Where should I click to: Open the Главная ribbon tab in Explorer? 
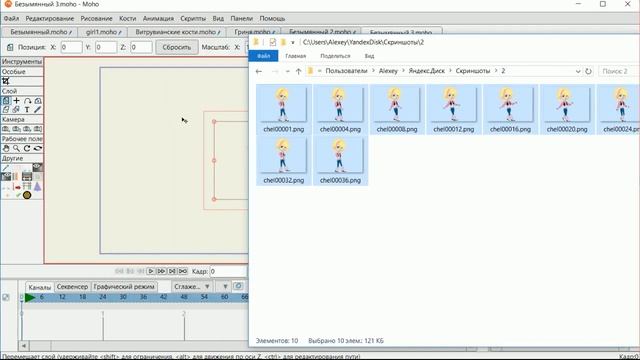296,56
